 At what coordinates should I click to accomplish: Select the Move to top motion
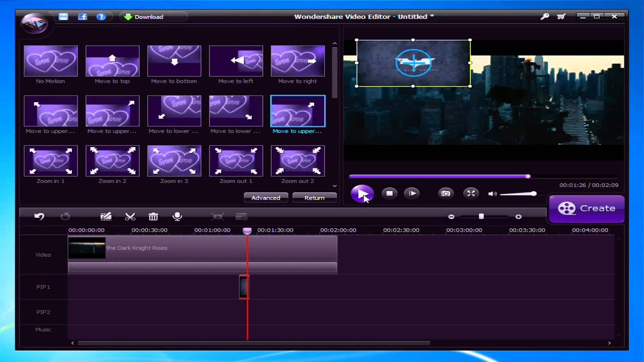coord(112,61)
